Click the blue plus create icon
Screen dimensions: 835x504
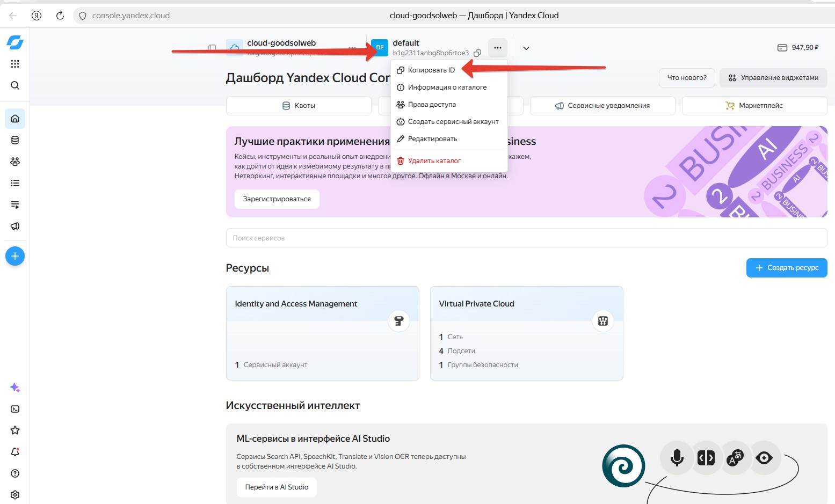15,256
